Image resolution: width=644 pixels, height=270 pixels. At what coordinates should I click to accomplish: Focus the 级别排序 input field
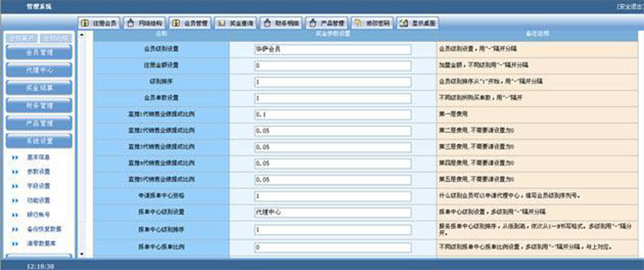(333, 82)
